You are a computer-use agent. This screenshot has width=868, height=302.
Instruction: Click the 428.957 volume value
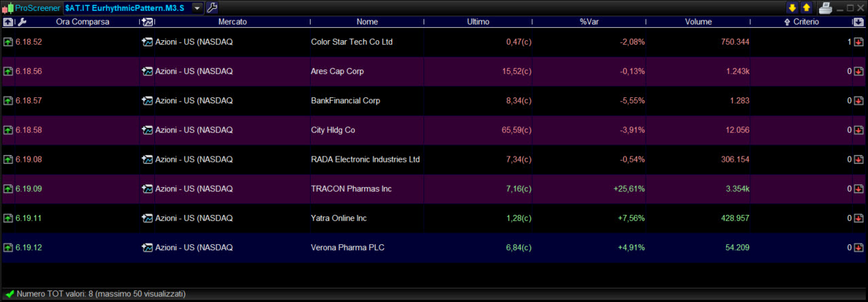[x=735, y=218]
